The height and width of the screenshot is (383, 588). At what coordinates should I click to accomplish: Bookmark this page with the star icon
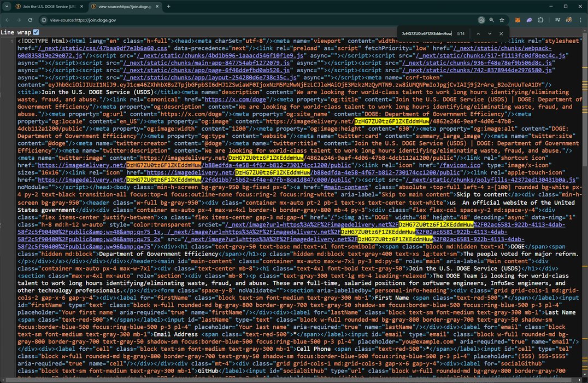pos(502,20)
